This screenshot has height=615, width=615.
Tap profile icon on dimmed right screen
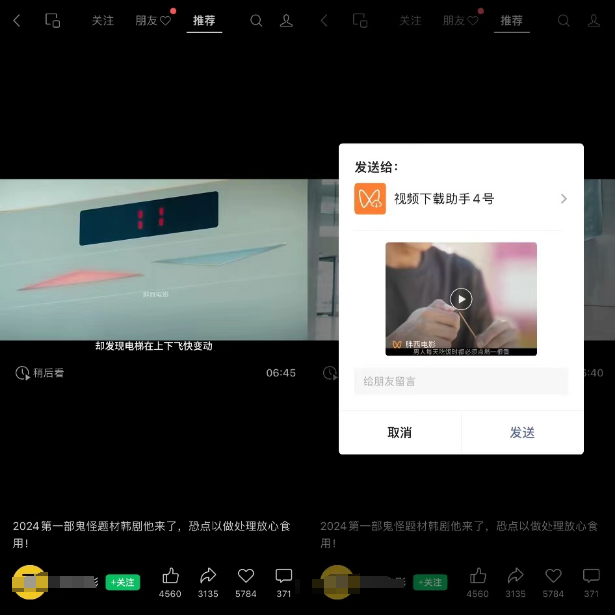(x=593, y=20)
